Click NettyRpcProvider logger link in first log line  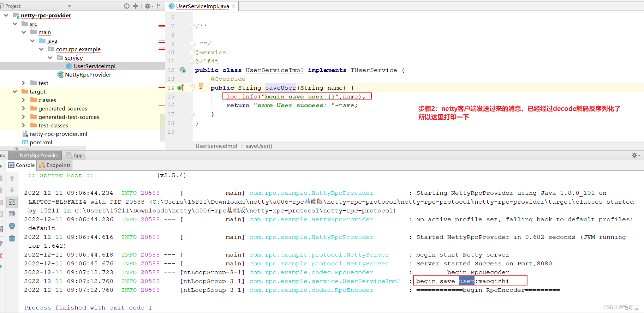point(311,193)
